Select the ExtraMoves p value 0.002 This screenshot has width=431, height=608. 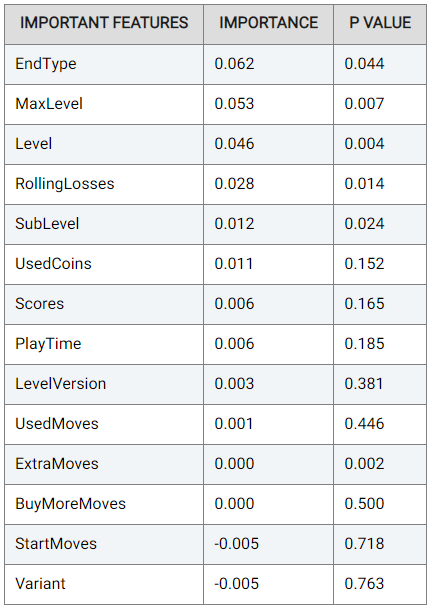click(x=364, y=463)
